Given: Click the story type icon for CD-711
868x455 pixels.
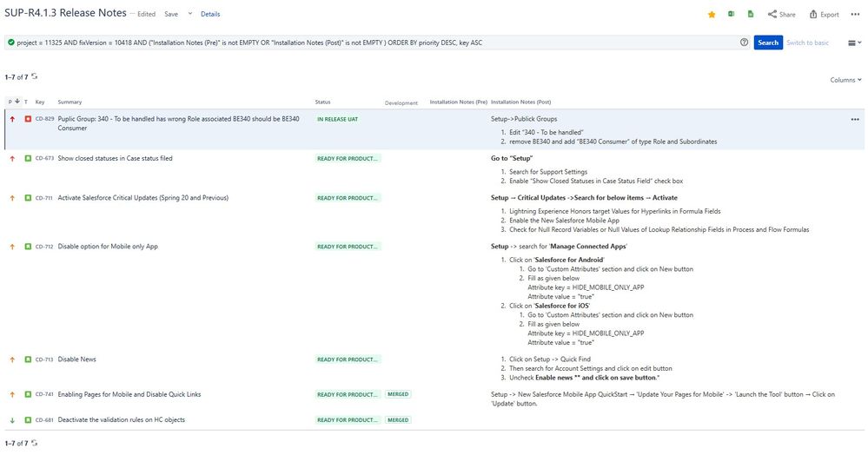Looking at the screenshot, I should pos(28,198).
